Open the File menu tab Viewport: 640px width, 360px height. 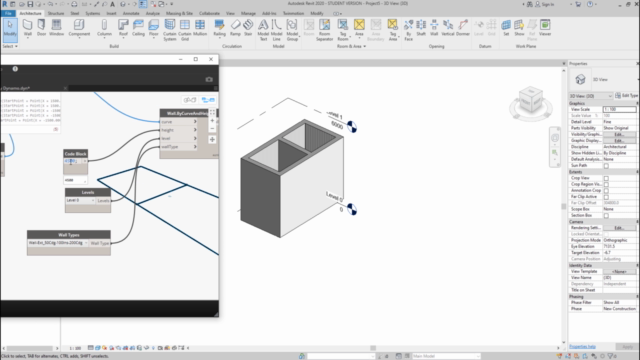point(8,13)
